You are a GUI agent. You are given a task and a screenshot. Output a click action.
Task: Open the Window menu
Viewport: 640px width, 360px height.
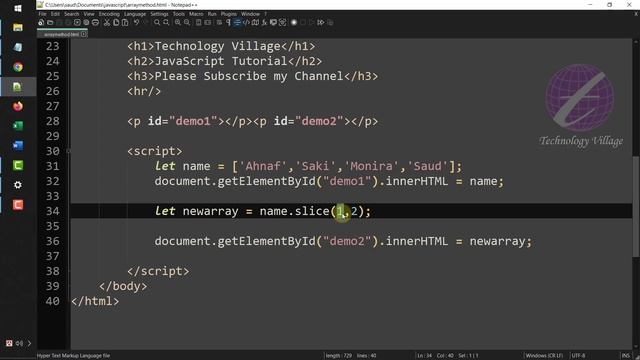click(250, 14)
